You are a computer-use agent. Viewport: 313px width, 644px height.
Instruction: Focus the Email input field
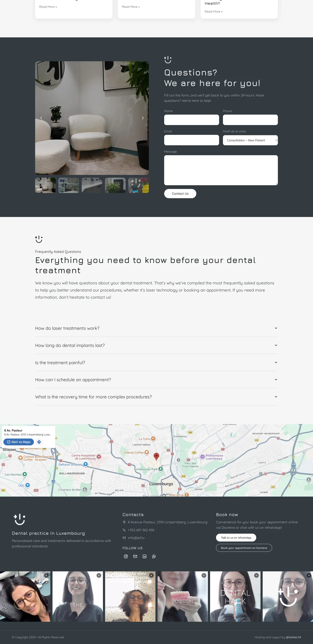click(x=192, y=140)
